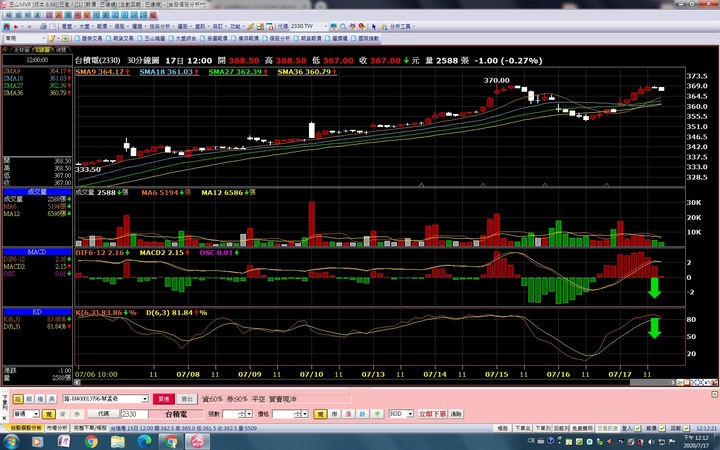Click 立即下單 to place order

click(432, 414)
